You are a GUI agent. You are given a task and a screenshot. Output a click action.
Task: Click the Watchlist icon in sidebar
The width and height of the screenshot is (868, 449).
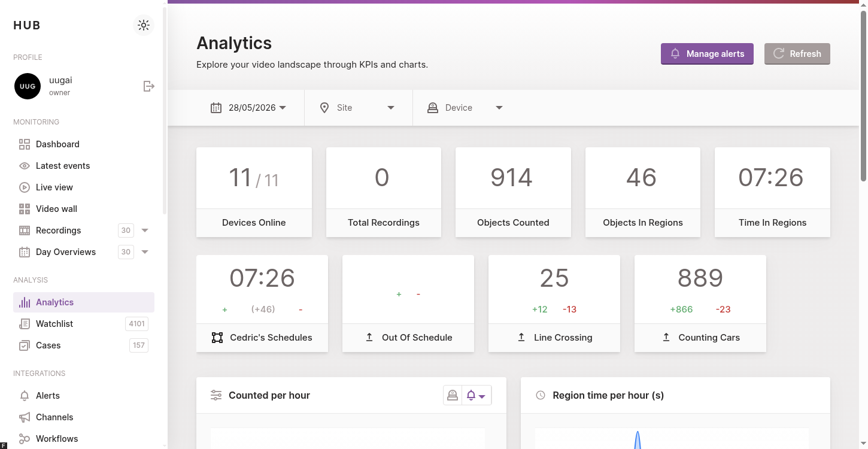[x=25, y=324]
